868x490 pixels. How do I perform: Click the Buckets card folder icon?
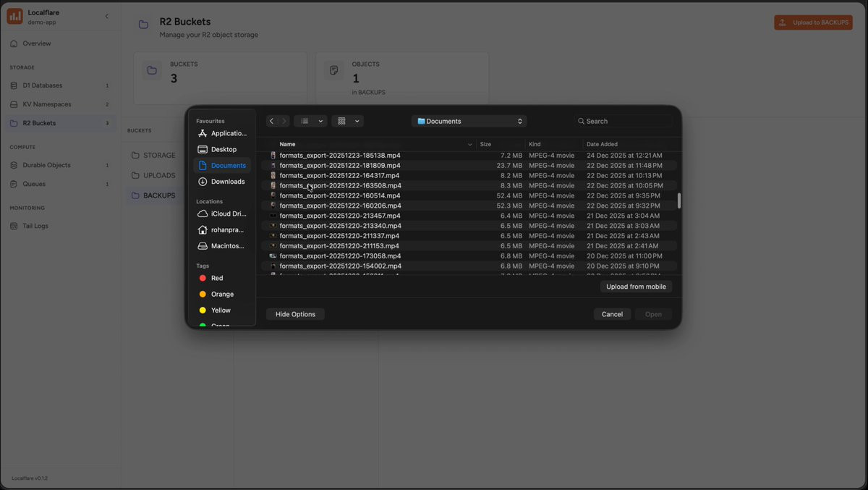click(x=152, y=70)
